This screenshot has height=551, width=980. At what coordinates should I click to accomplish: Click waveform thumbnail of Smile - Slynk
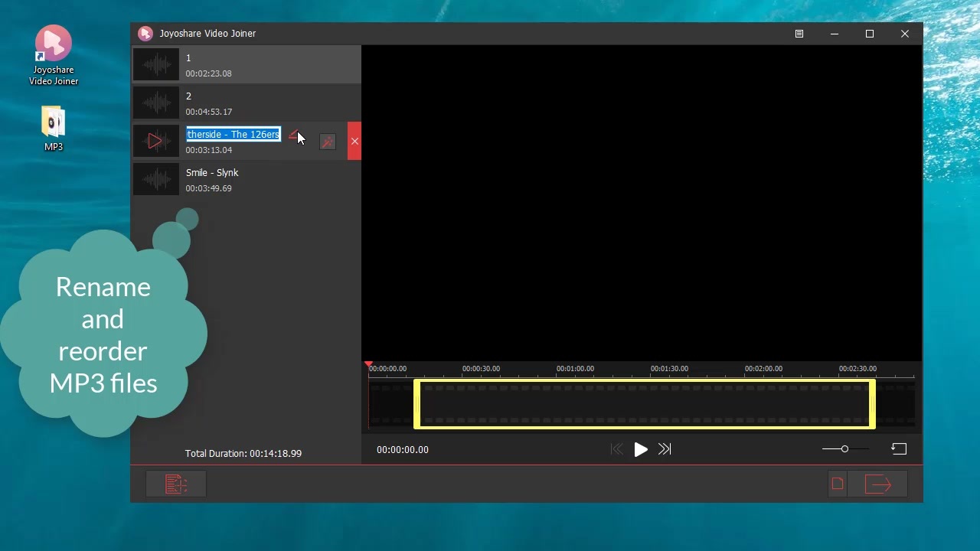coord(156,179)
